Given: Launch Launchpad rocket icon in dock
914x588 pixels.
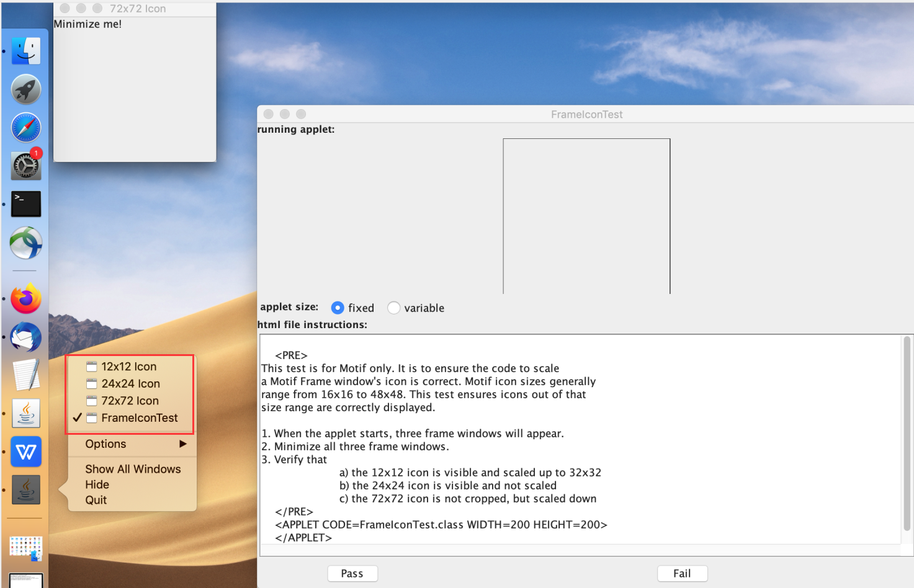Looking at the screenshot, I should tap(26, 89).
